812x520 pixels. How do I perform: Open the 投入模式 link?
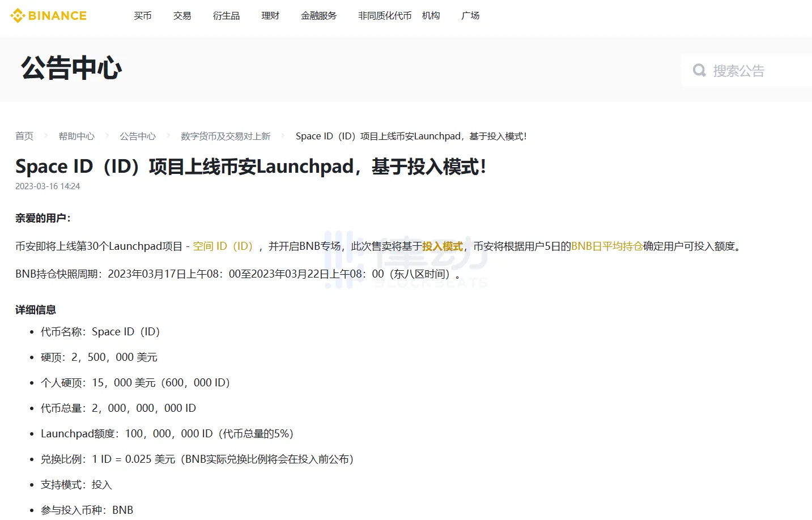point(443,246)
